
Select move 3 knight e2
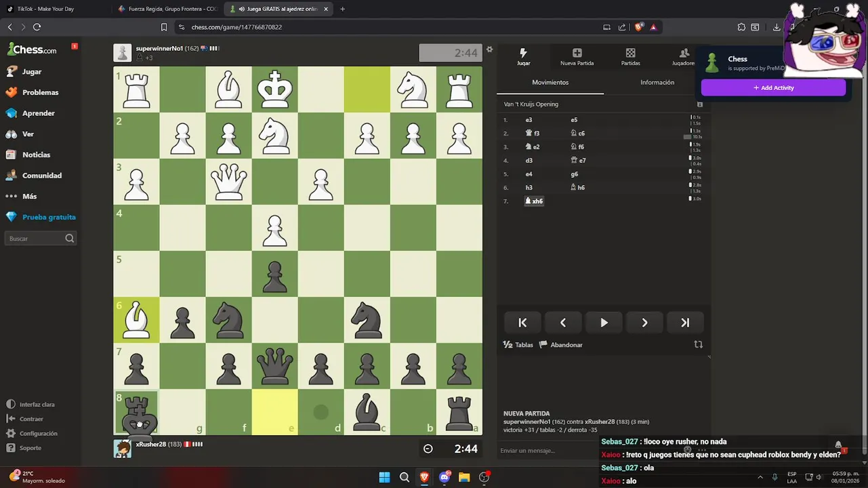533,147
